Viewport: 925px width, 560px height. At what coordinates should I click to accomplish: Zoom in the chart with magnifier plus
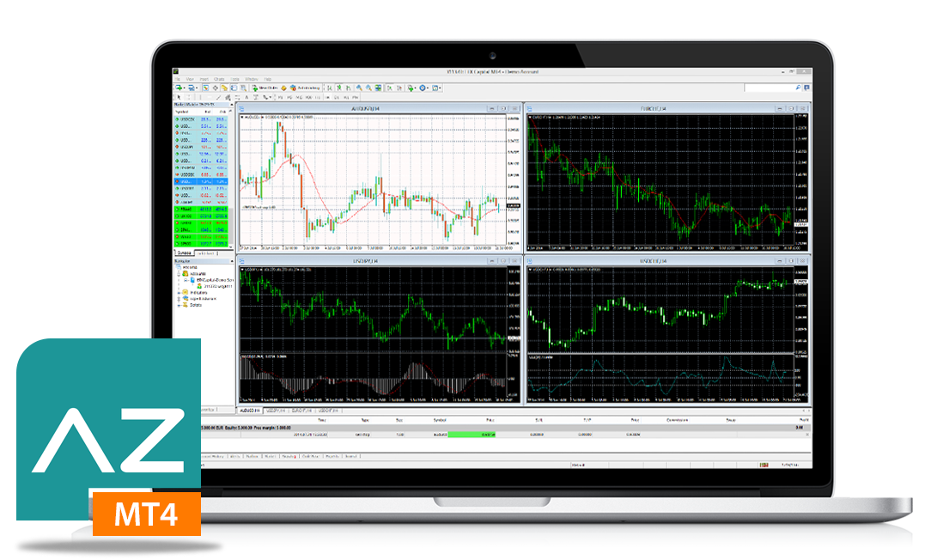359,88
